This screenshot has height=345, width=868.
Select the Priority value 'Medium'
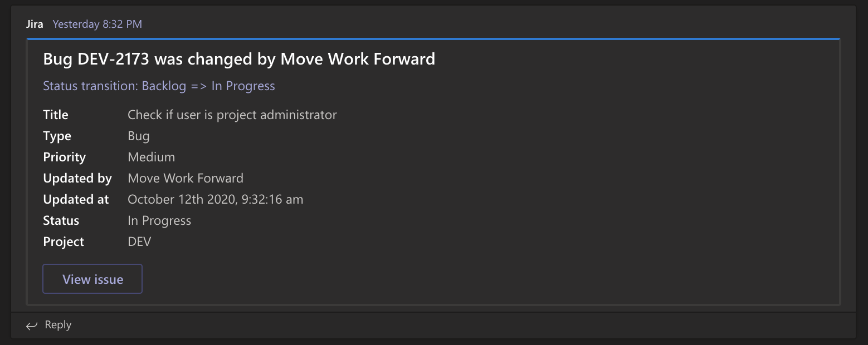[x=151, y=157]
